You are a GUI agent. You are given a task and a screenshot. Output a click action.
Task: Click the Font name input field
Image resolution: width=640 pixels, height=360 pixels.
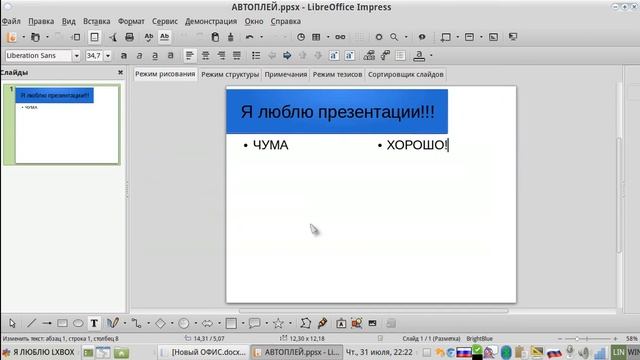(x=38, y=56)
